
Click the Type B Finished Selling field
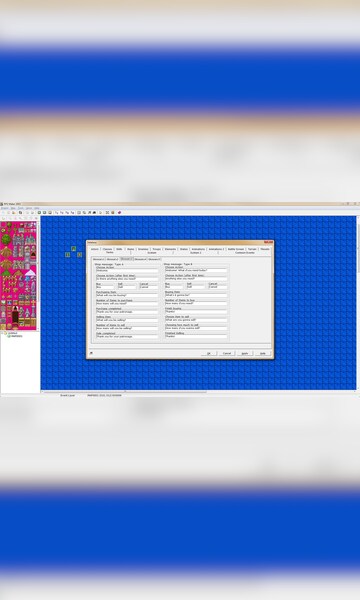coord(196,336)
